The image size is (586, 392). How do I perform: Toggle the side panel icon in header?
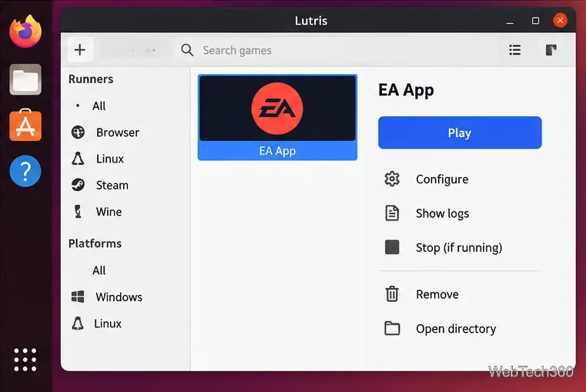tap(551, 50)
